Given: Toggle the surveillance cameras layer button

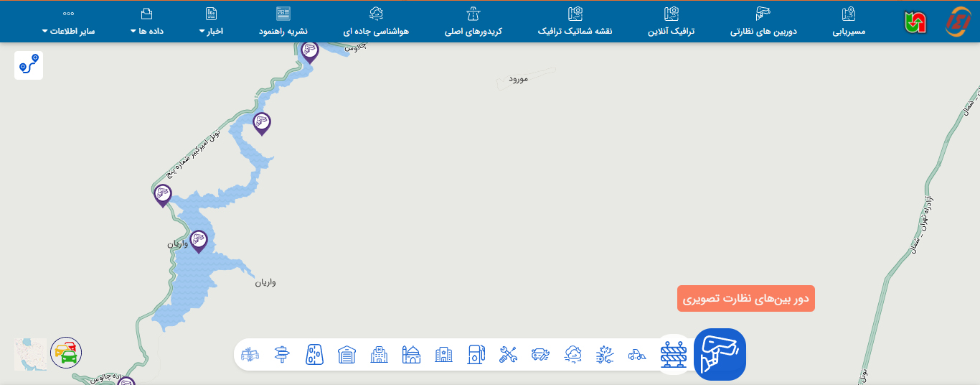Looking at the screenshot, I should tap(720, 354).
